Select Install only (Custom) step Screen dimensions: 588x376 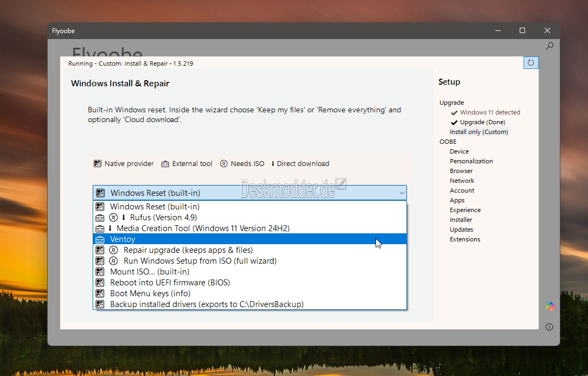(x=479, y=132)
